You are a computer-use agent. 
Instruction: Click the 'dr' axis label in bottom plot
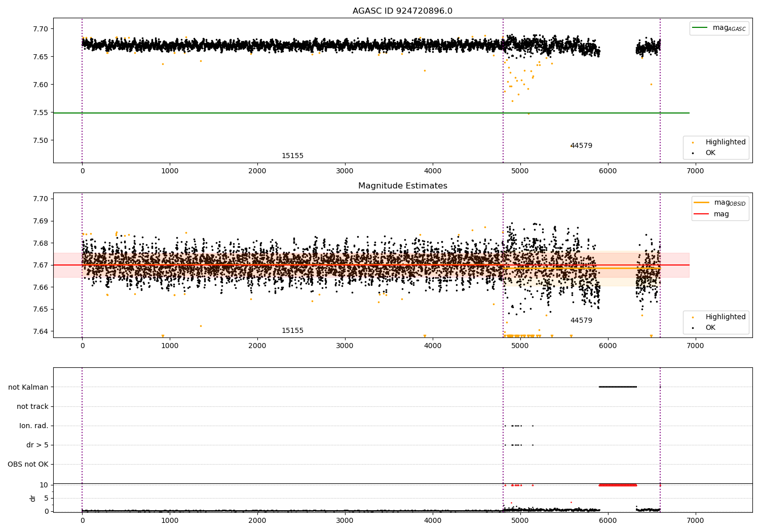pyautogui.click(x=33, y=498)
